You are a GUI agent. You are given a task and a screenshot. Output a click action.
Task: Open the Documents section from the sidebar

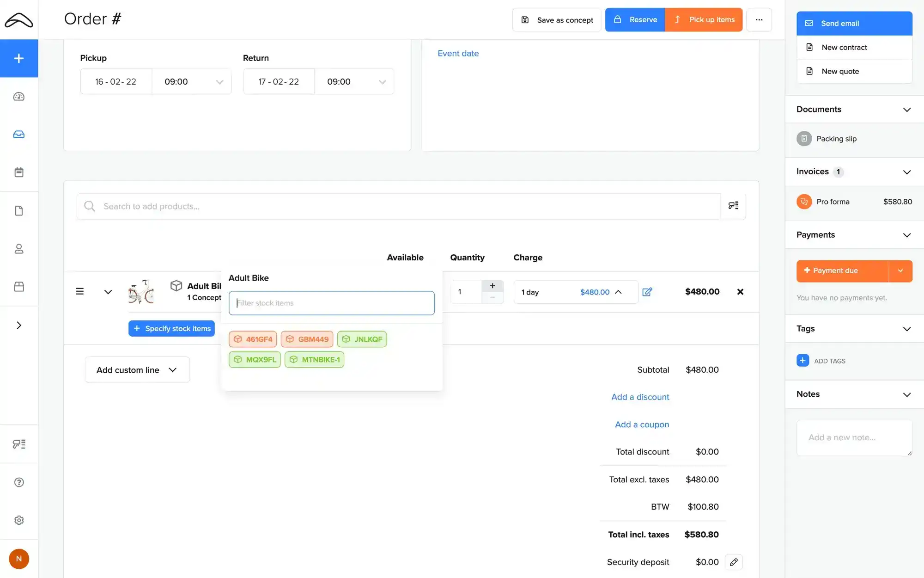click(19, 210)
